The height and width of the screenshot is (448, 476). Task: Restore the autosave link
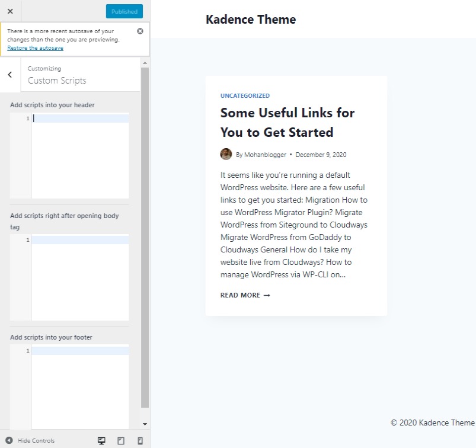(x=35, y=47)
